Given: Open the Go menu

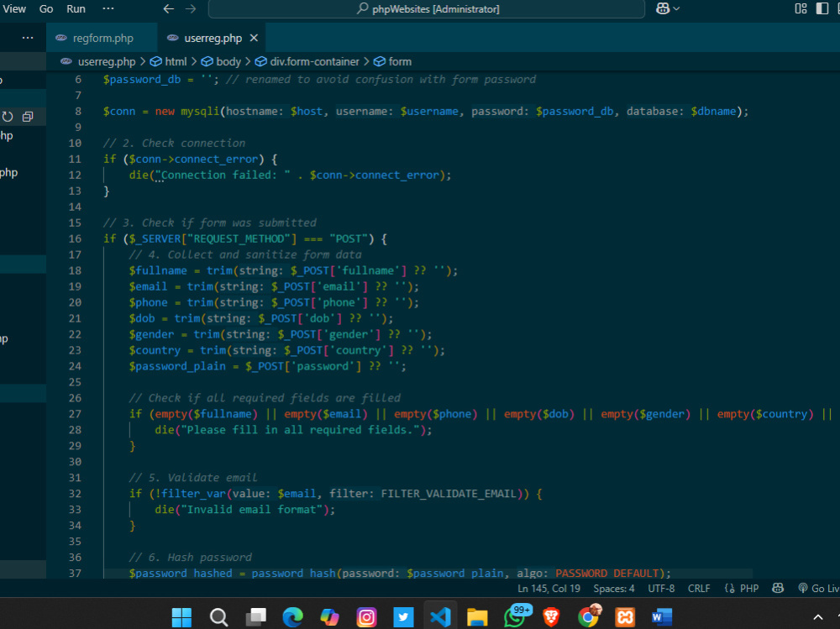Looking at the screenshot, I should coord(46,9).
